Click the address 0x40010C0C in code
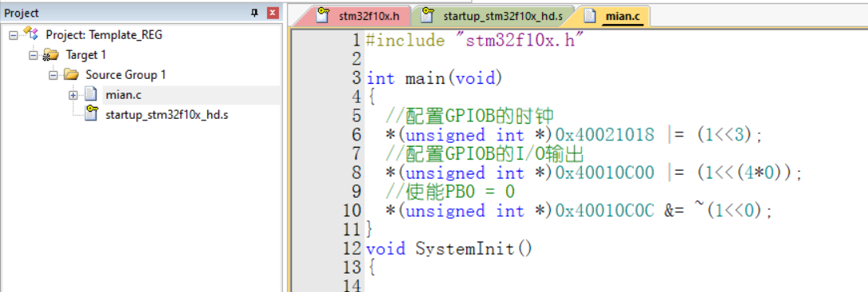 click(x=605, y=211)
